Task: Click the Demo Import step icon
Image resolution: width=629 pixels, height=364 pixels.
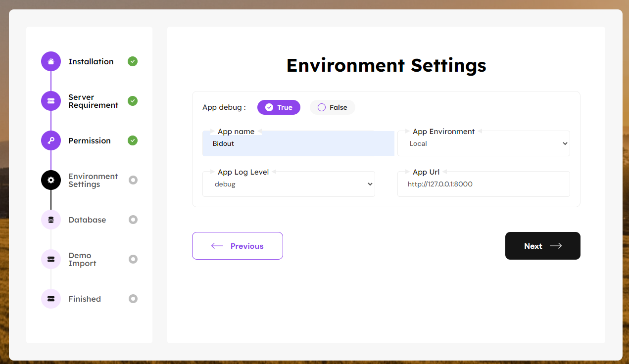Action: click(x=51, y=259)
